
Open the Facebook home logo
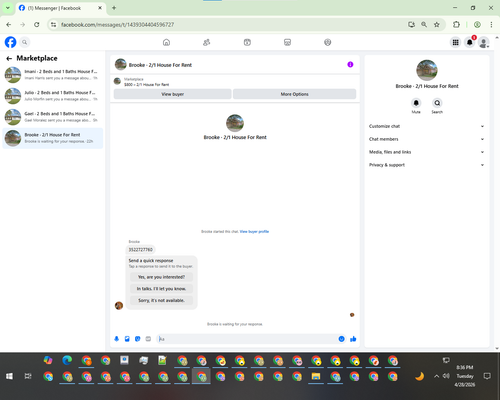10,42
